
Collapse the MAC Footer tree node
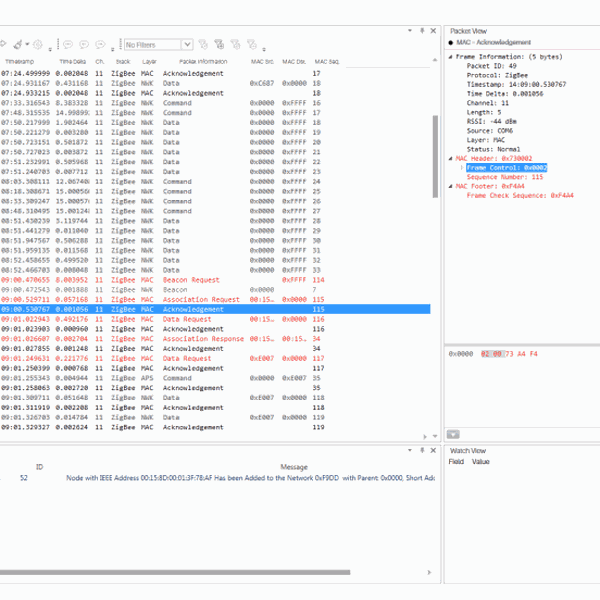click(x=451, y=186)
